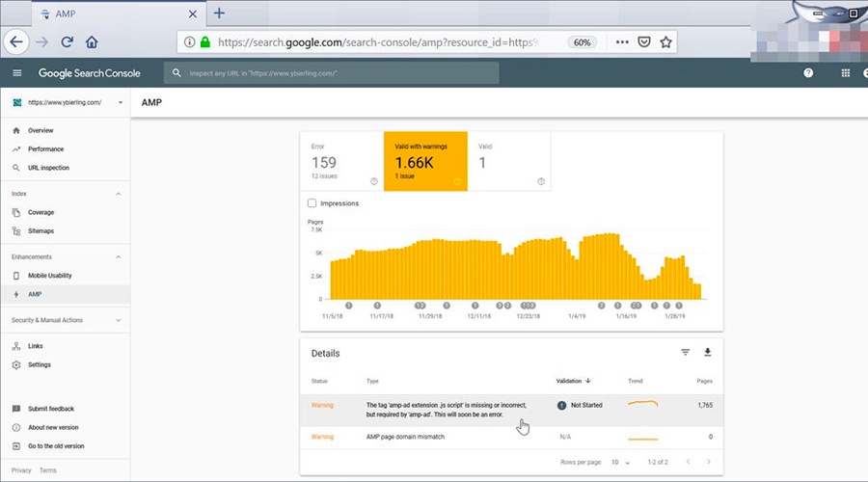Image resolution: width=868 pixels, height=482 pixels.
Task: Collapse the Index section
Action: (x=119, y=194)
